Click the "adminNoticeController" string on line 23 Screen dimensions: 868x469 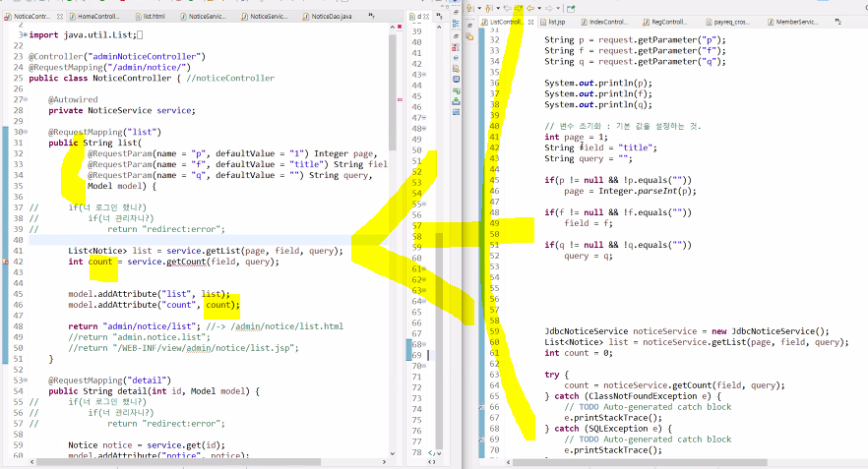pyautogui.click(x=147, y=56)
